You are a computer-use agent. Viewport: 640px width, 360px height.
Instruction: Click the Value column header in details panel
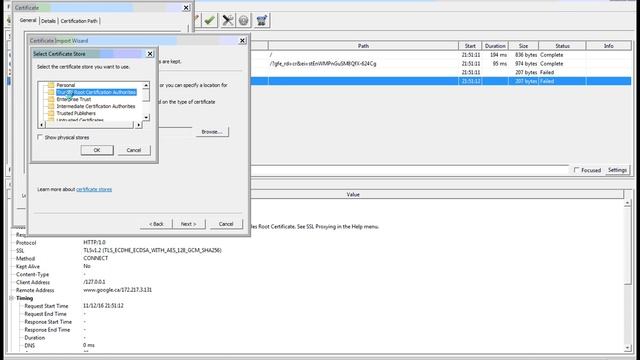coord(353,195)
